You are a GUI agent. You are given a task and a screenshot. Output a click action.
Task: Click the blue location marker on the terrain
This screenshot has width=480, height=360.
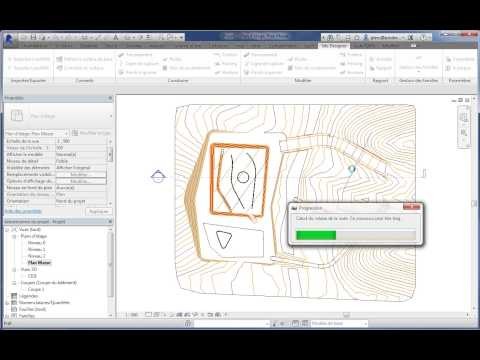pyautogui.click(x=351, y=170)
